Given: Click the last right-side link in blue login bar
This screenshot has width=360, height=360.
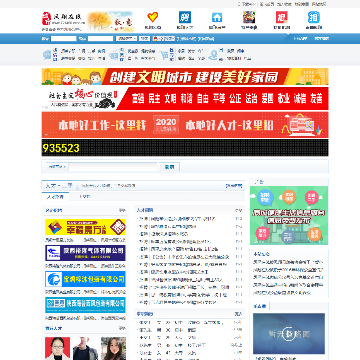Looking at the screenshot, I should [x=322, y=39].
